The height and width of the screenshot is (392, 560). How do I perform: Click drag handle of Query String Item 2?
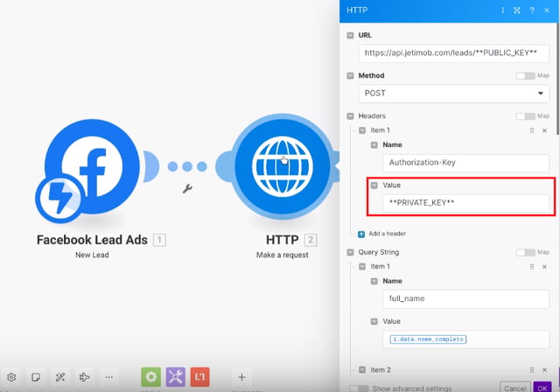click(532, 370)
